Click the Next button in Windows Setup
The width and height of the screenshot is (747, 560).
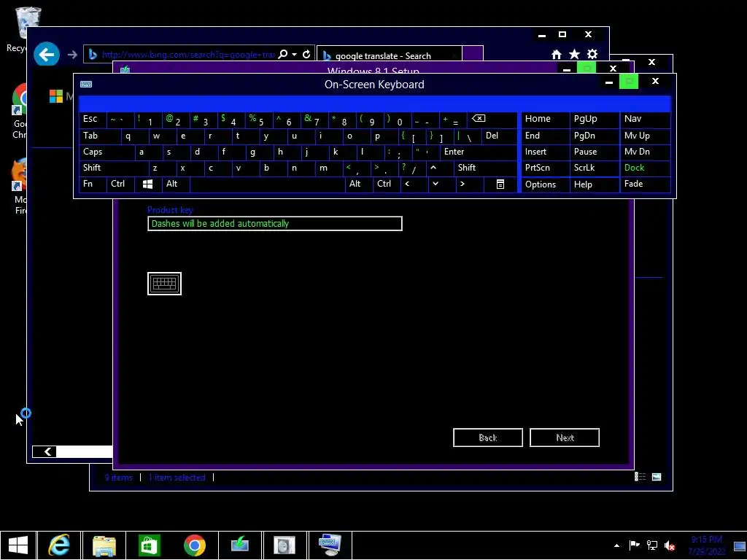coord(565,437)
